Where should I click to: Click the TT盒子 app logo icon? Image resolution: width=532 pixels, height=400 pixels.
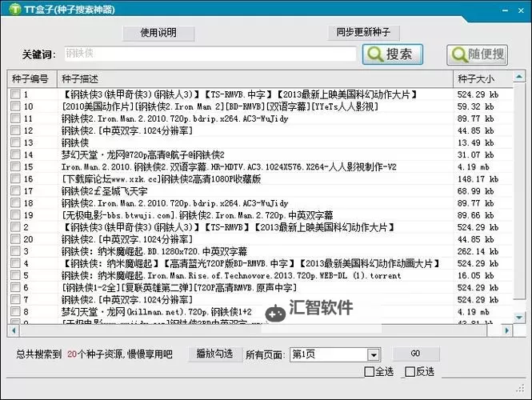coord(14,9)
